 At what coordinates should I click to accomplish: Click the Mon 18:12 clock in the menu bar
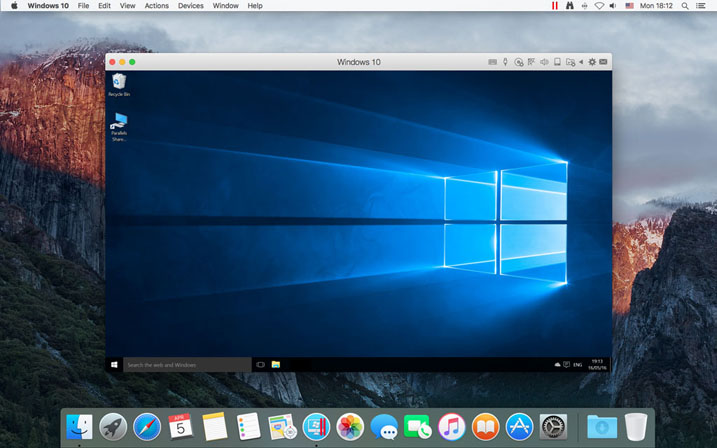655,6
